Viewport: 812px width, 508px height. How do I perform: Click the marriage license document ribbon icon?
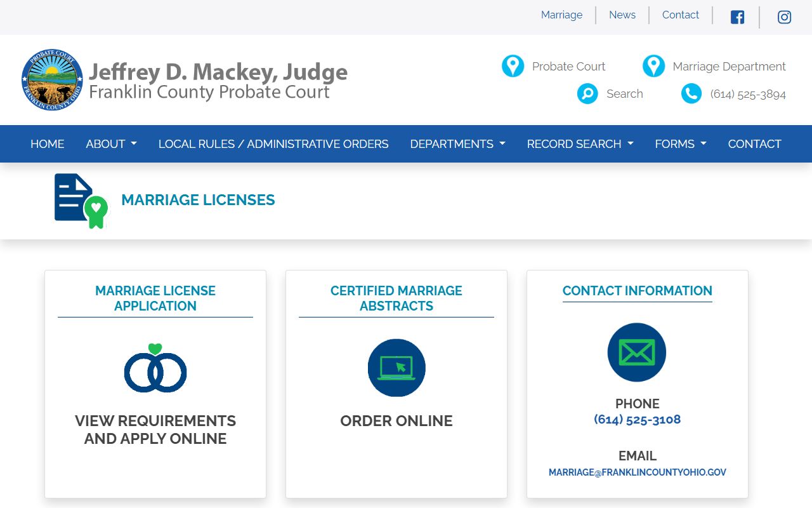[81, 201]
